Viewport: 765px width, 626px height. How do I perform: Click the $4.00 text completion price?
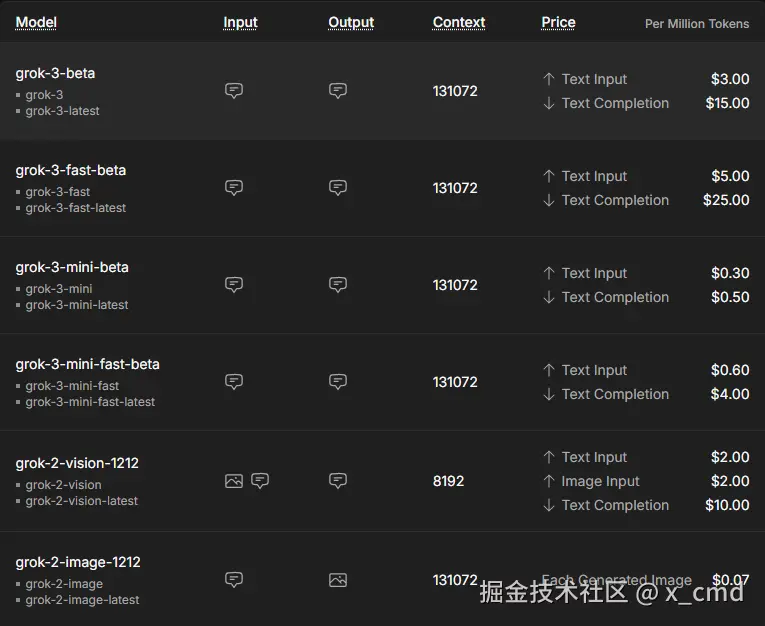point(730,394)
